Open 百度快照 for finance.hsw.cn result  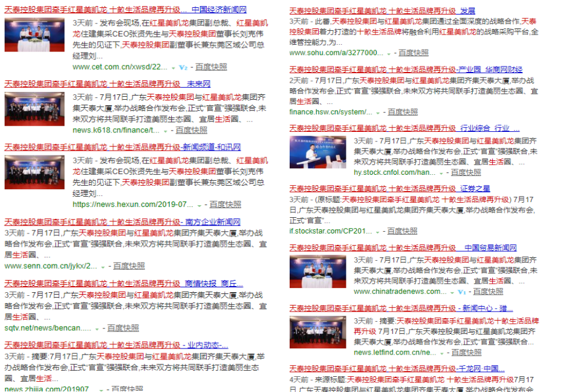(x=403, y=112)
